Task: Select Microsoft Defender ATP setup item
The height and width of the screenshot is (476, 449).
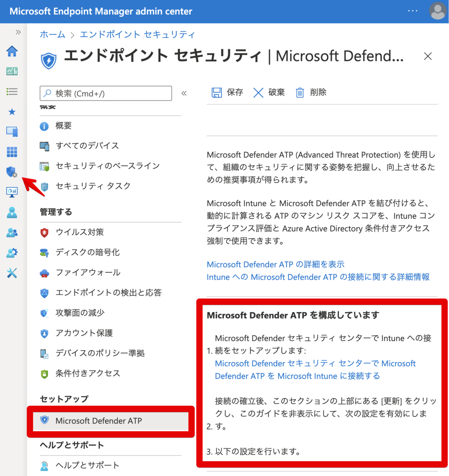Action: (111, 421)
